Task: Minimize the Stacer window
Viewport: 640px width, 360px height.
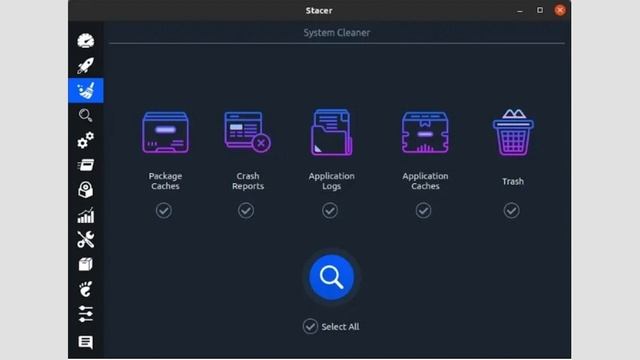Action: pyautogui.click(x=520, y=11)
